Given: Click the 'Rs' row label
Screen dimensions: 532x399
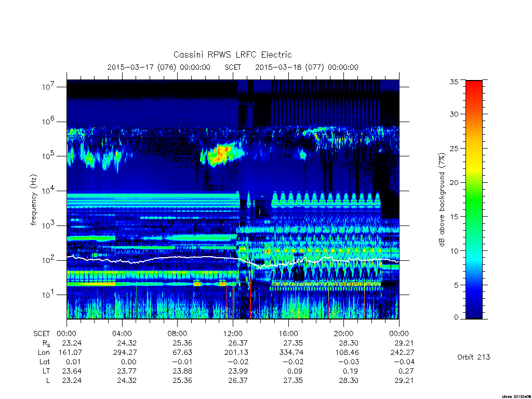Looking at the screenshot, I should (46, 344).
